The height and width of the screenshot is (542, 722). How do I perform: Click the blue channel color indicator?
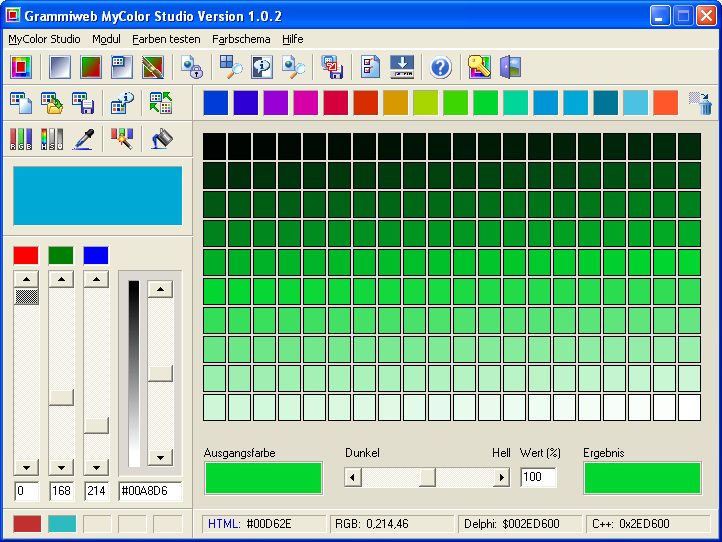coord(96,256)
